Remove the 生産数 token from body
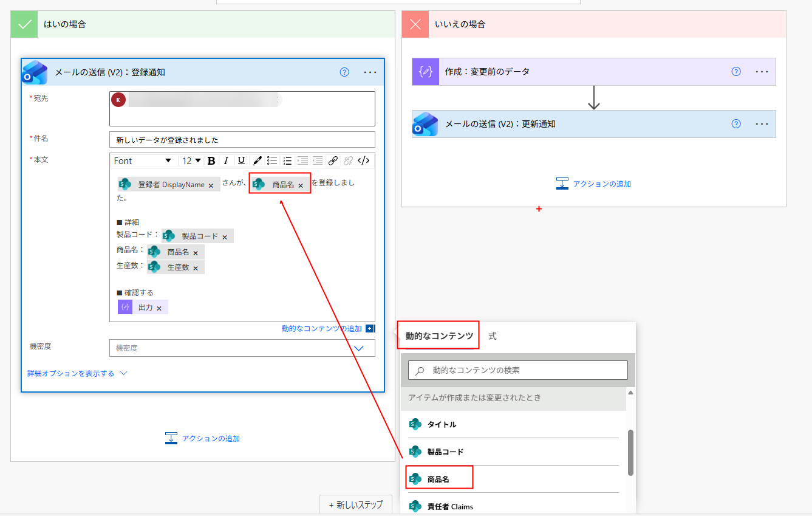812x516 pixels. [x=196, y=268]
